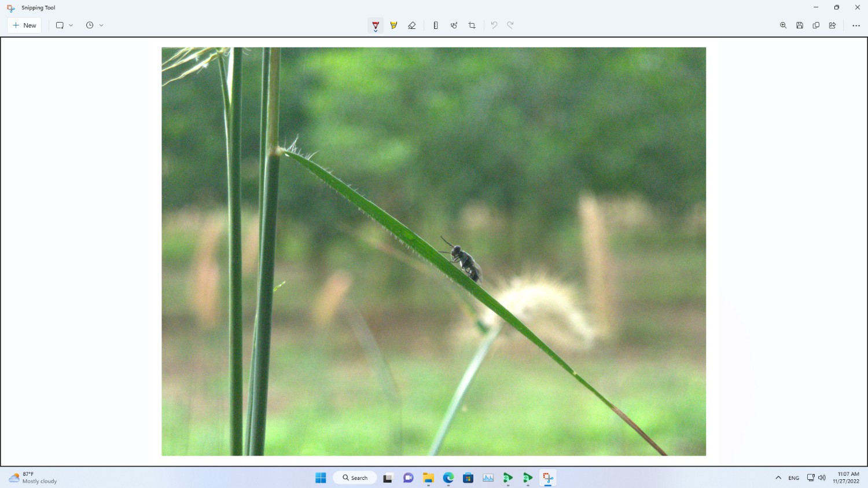This screenshot has height=488, width=868.
Task: Select the yellow Highlighter tool
Action: point(393,25)
